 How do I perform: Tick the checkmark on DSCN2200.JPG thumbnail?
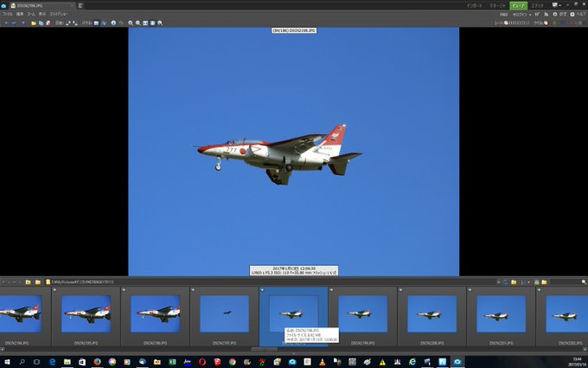[400, 290]
